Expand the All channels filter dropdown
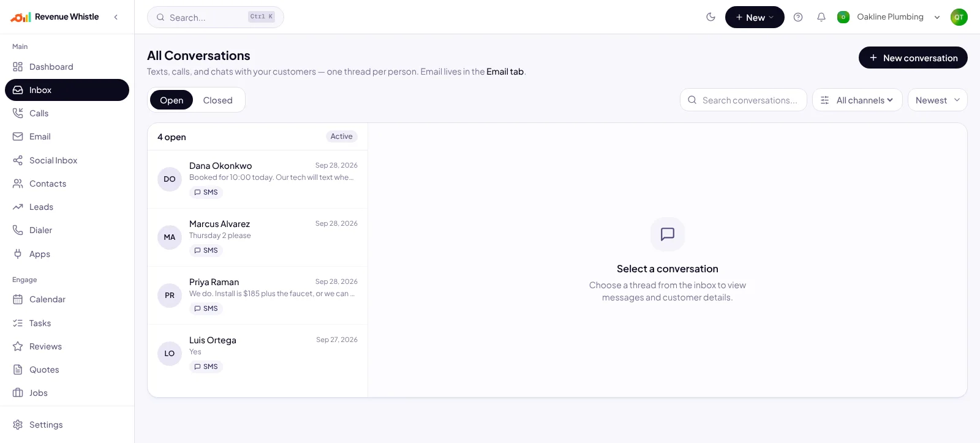The image size is (980, 443). pos(857,100)
